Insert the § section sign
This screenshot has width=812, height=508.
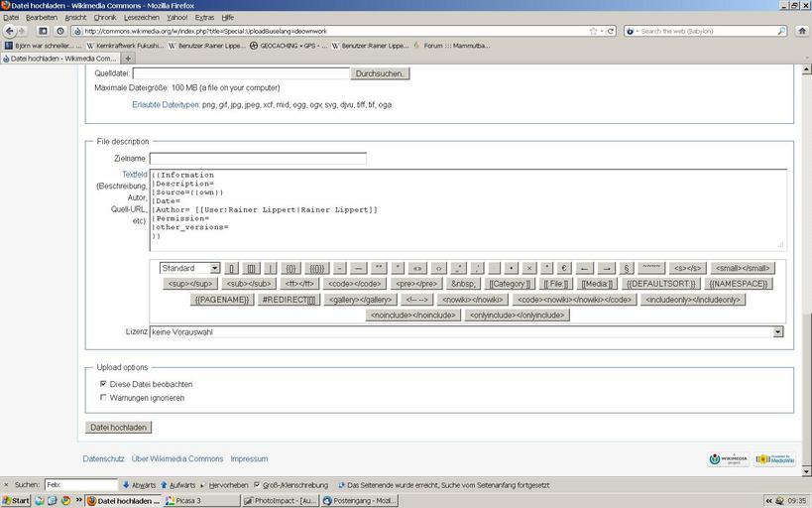[x=627, y=268]
